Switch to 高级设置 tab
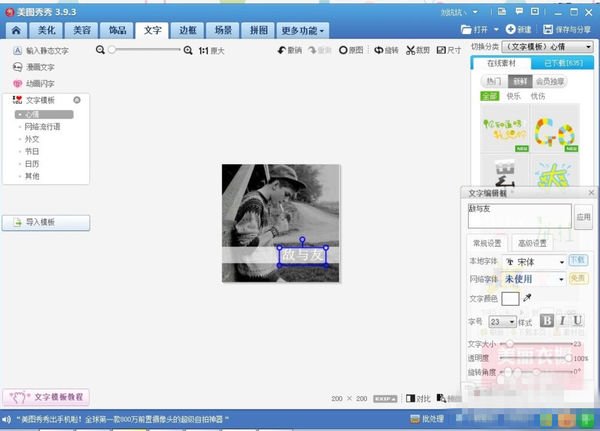This screenshot has width=600, height=431. [x=532, y=243]
